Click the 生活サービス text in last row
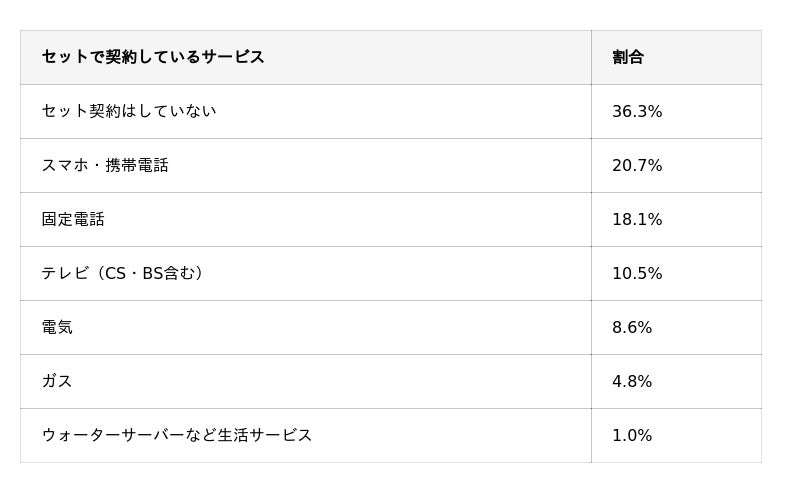Image resolution: width=800 pixels, height=493 pixels. [x=265, y=435]
